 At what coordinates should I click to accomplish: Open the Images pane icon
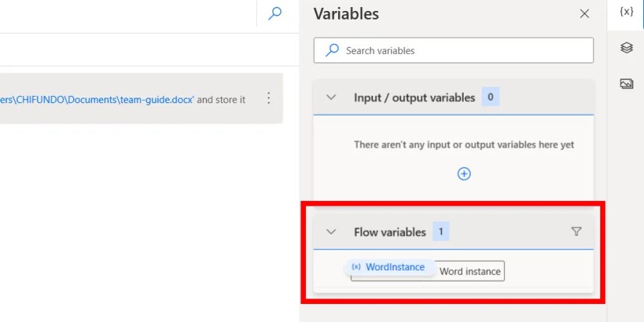click(626, 84)
